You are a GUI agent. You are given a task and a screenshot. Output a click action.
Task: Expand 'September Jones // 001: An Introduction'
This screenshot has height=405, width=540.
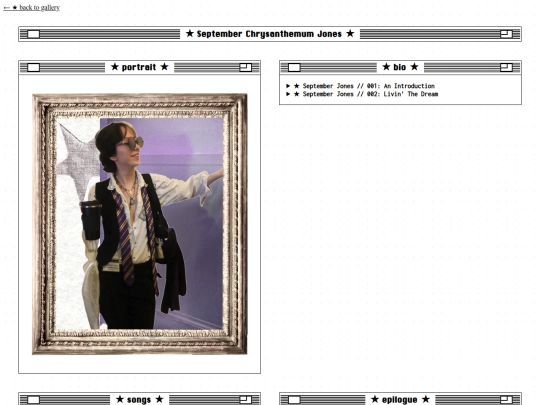click(360, 86)
